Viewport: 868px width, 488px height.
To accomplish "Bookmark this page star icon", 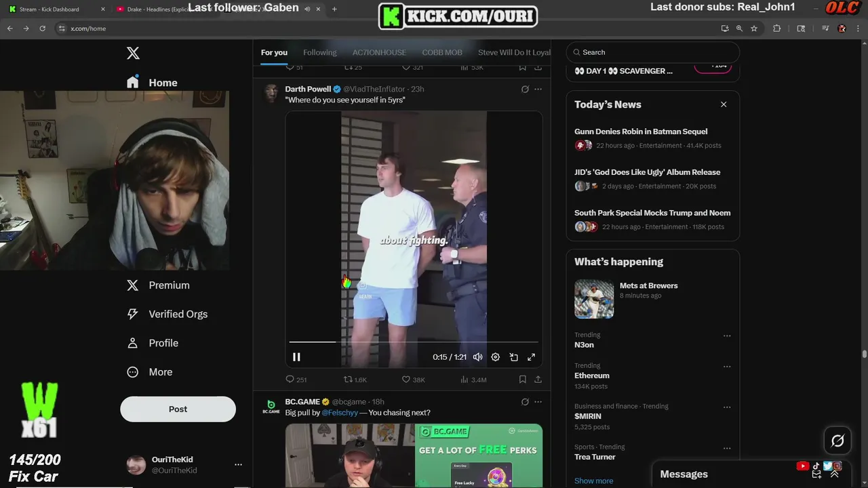I will point(753,28).
